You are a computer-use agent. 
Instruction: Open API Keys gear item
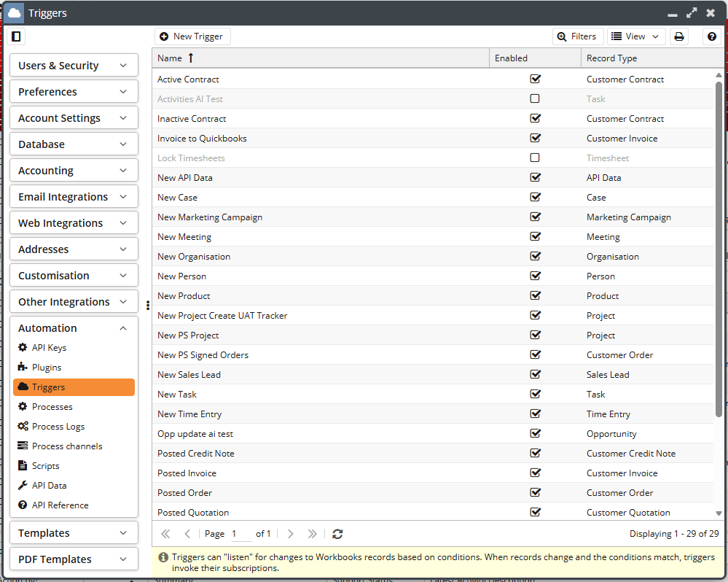[x=49, y=348]
